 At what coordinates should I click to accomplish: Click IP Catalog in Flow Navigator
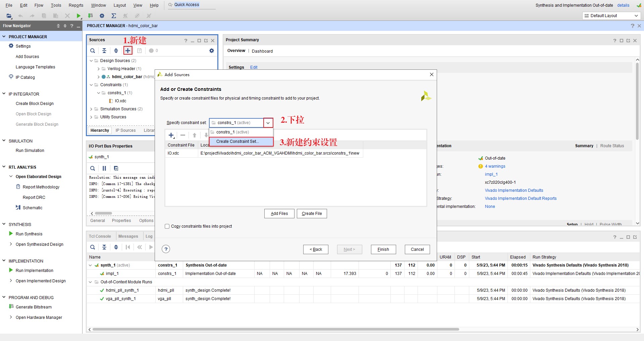(x=25, y=77)
